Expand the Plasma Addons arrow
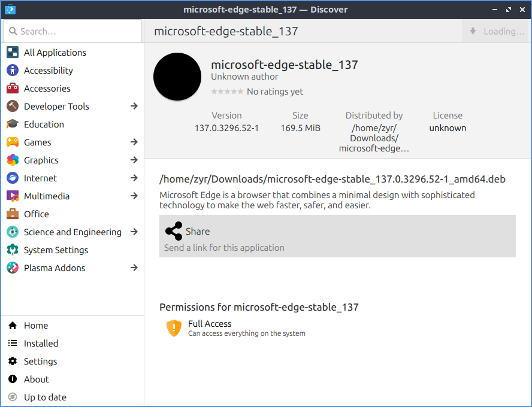The image size is (532, 407). pos(134,268)
